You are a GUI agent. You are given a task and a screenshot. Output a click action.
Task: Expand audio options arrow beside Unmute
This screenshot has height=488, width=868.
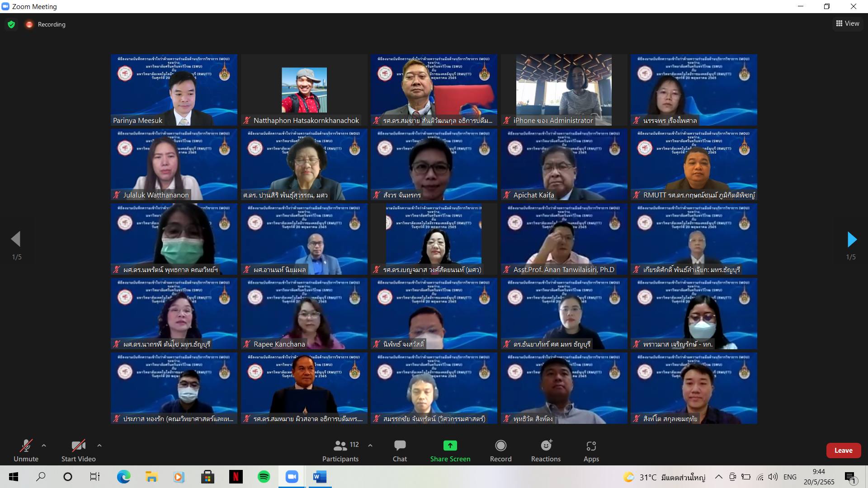(44, 446)
